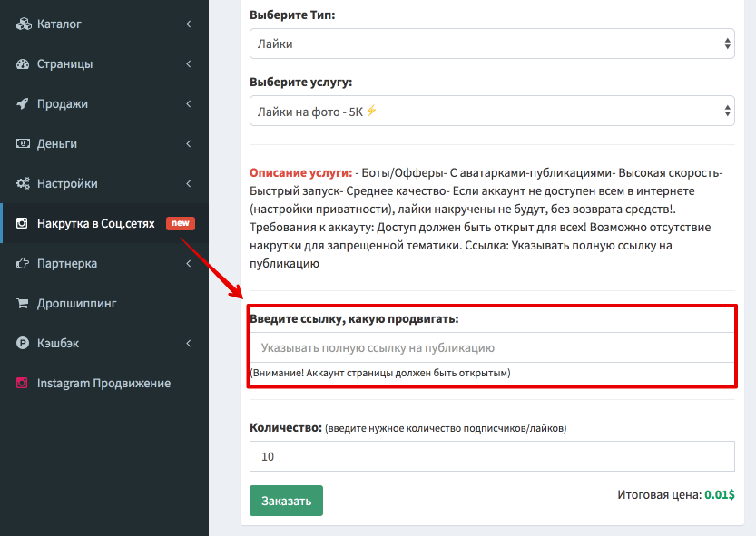Screen dimensions: 756x536
Task: Click the Страницы dashboard icon
Action: point(23,64)
